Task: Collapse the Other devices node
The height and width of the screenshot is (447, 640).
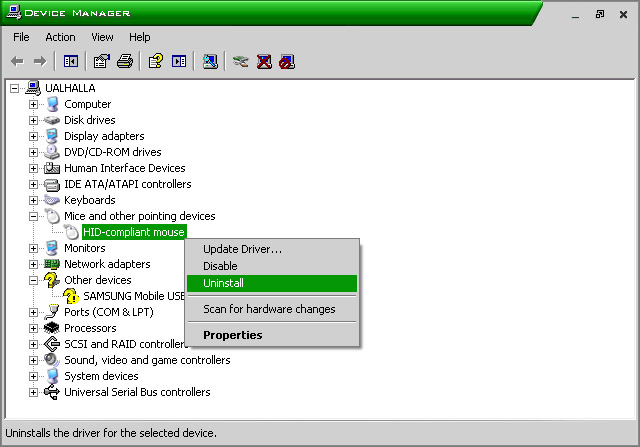Action: tap(34, 280)
